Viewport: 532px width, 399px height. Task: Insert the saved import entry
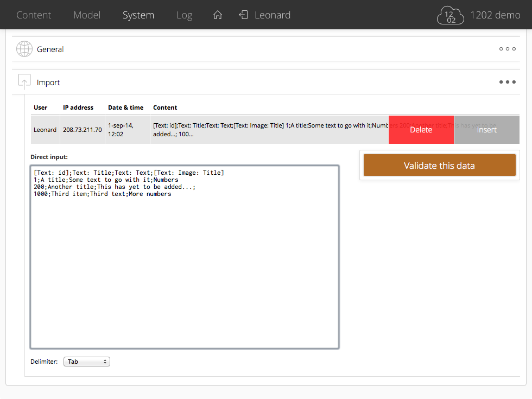coord(486,130)
